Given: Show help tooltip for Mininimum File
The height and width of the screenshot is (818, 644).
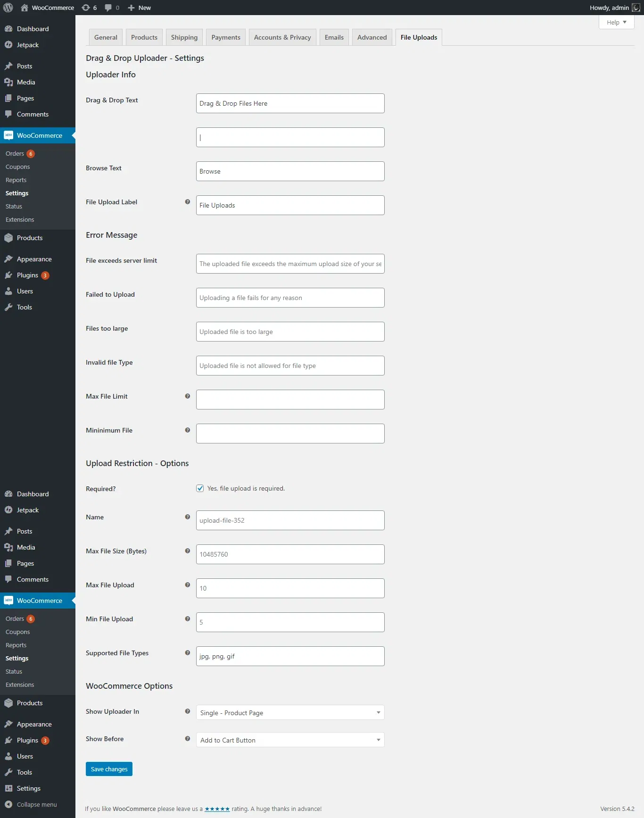Looking at the screenshot, I should pos(188,430).
